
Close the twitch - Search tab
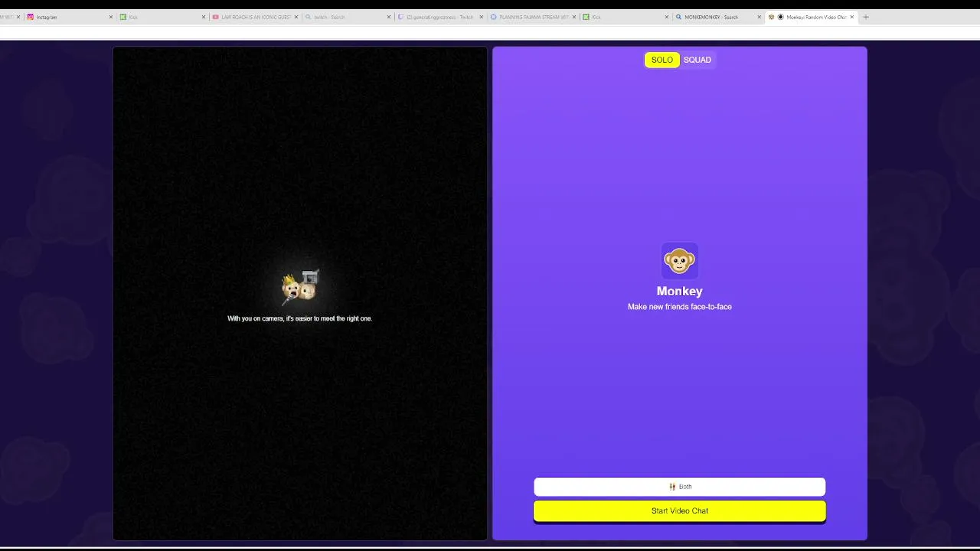[x=389, y=17]
